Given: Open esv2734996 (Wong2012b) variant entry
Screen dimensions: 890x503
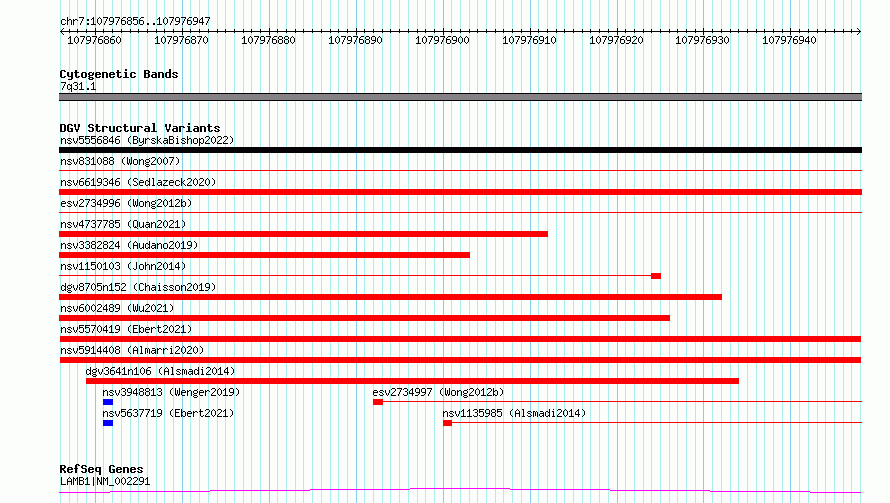Looking at the screenshot, I should click(126, 203).
